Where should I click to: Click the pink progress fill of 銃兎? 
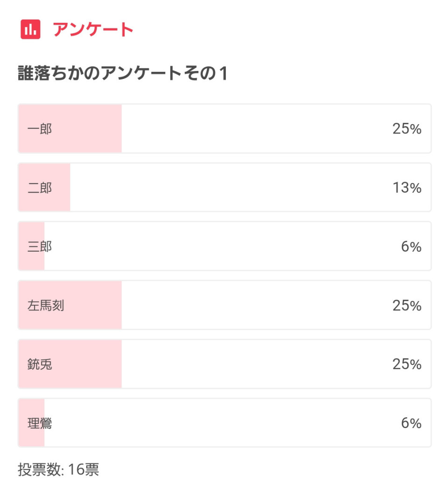pyautogui.click(x=70, y=364)
